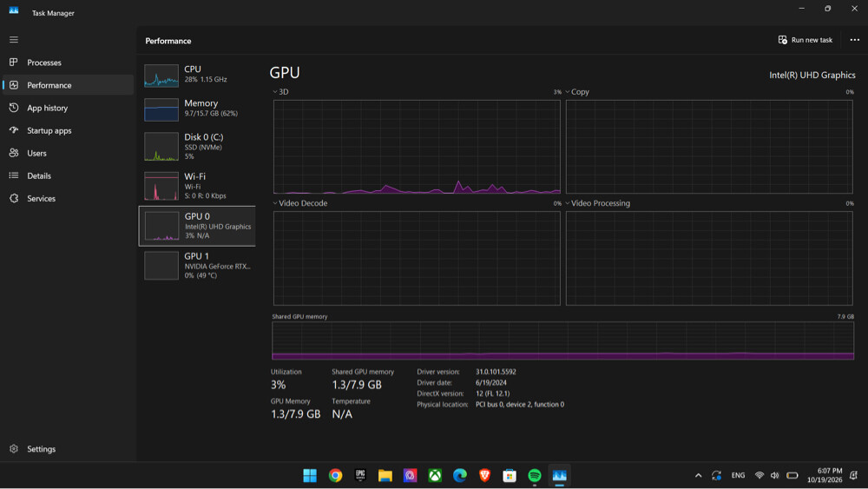Viewport: 868px width, 489px height.
Task: Click the Processes sidebar icon
Action: pyautogui.click(x=14, y=63)
